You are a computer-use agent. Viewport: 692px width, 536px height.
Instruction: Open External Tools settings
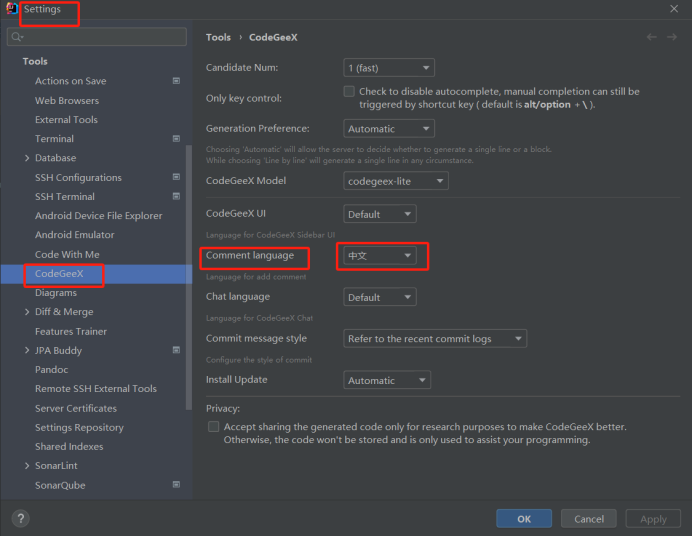[x=66, y=120]
